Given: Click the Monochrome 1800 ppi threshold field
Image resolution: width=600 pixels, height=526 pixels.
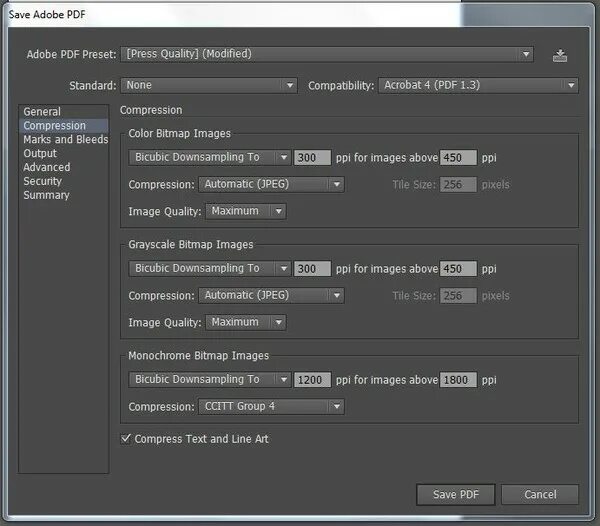Looking at the screenshot, I should pos(458,380).
